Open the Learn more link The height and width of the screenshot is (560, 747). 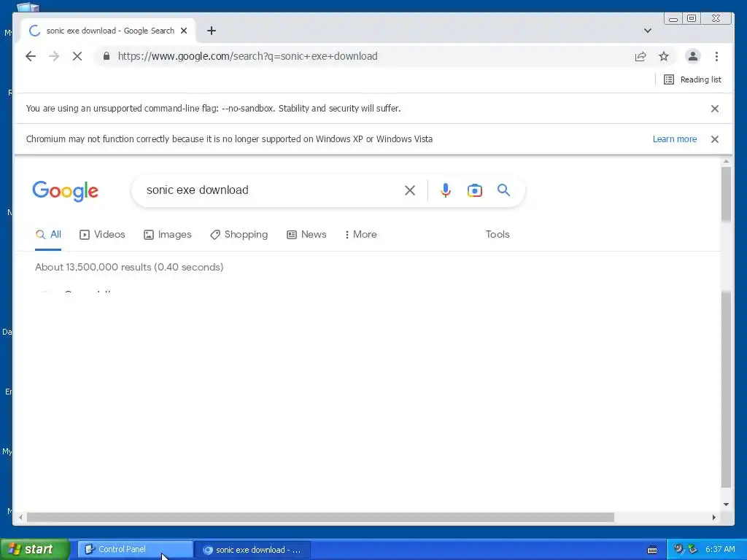[x=675, y=139]
